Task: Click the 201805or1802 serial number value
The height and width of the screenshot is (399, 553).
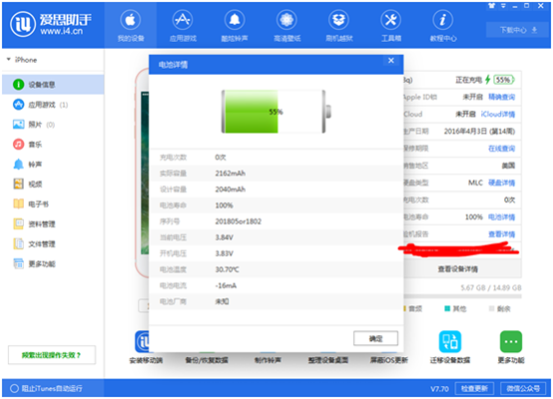Action: coord(238,222)
